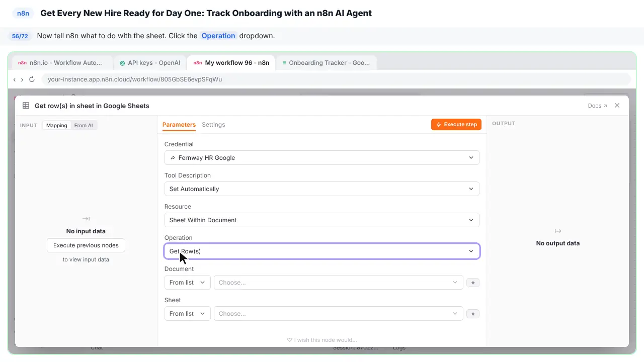Select My workflow 96 browser tab
This screenshot has height=362, width=644.
(x=231, y=63)
